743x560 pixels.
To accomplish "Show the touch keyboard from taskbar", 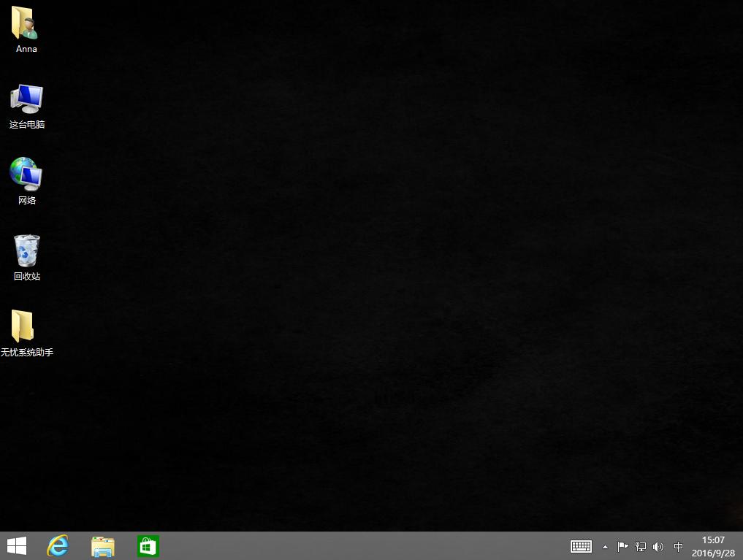I will (x=581, y=546).
